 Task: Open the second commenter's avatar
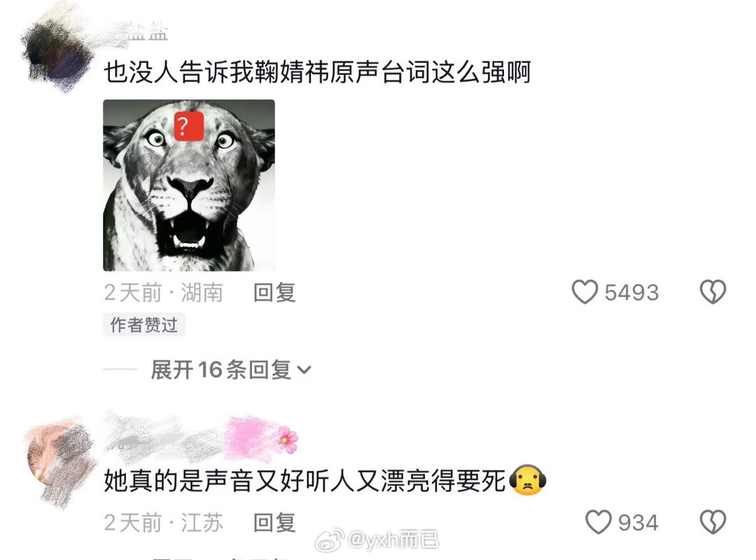coord(60,461)
